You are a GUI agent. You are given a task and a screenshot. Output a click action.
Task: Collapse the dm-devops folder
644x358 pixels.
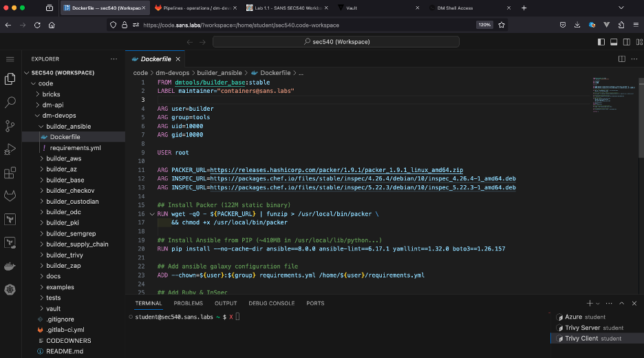[x=58, y=116]
